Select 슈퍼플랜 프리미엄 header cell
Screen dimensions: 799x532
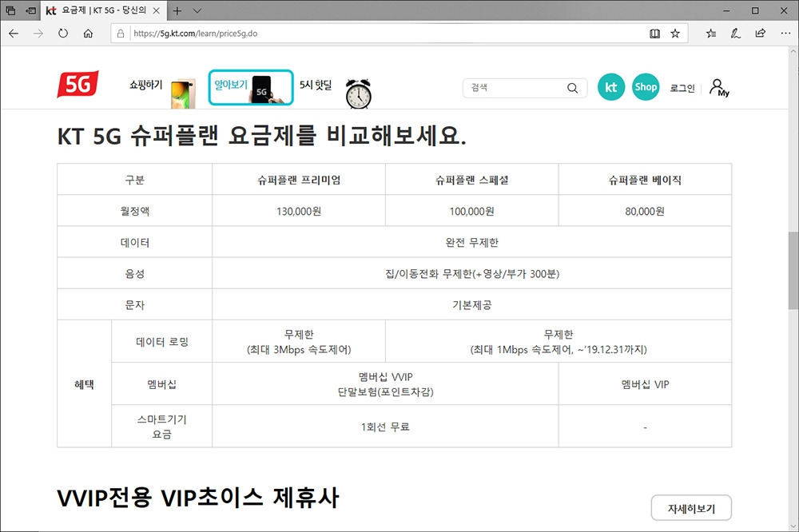point(299,180)
